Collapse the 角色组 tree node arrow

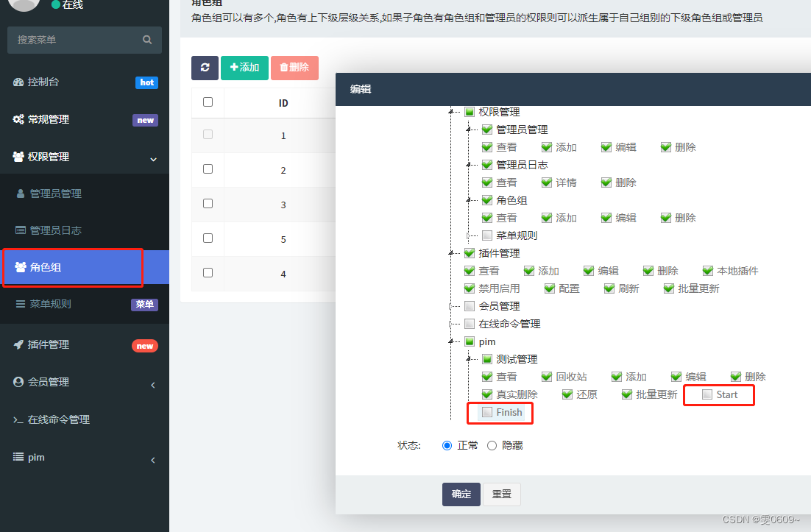pyautogui.click(x=469, y=200)
